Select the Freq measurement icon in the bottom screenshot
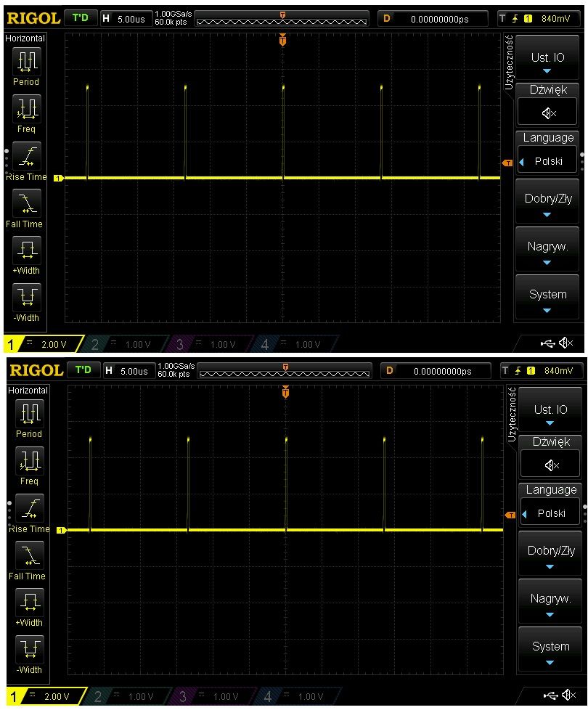 (x=30, y=460)
